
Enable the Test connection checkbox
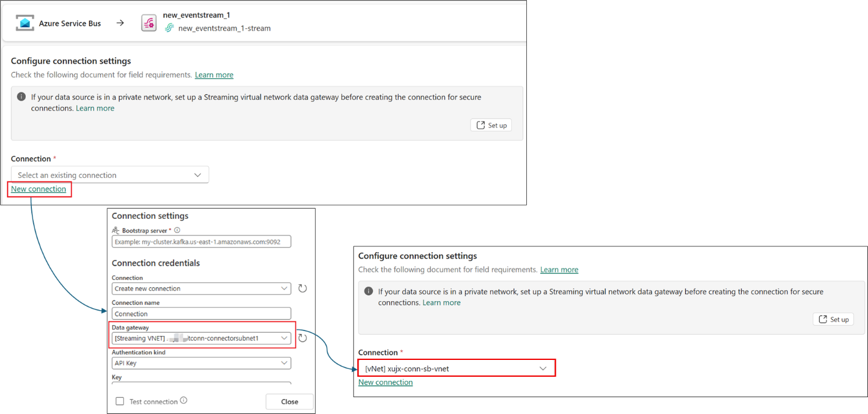coord(120,401)
